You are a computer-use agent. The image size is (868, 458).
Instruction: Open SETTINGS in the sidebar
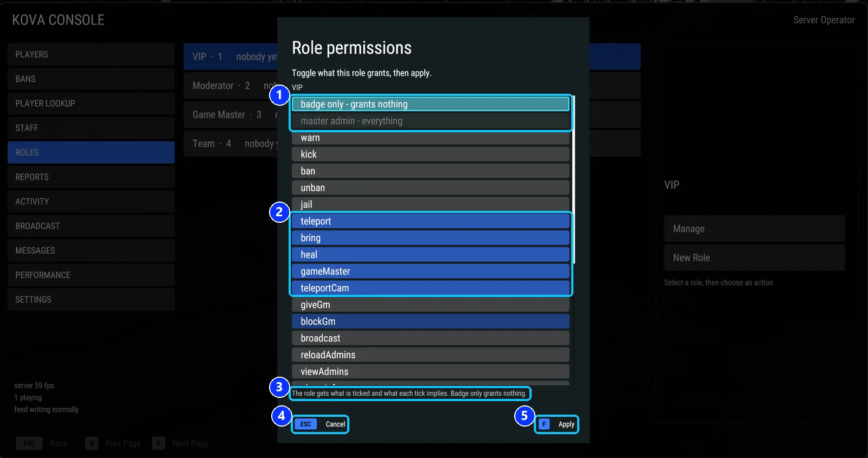coord(91,300)
